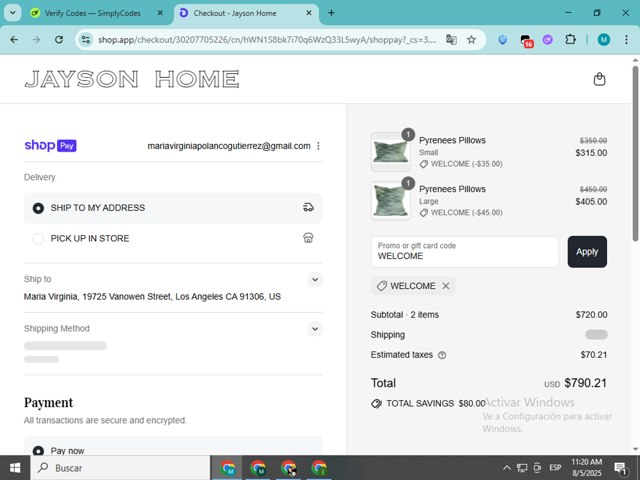The height and width of the screenshot is (480, 640).
Task: Open the second Chrome taskbar icon
Action: point(258,468)
